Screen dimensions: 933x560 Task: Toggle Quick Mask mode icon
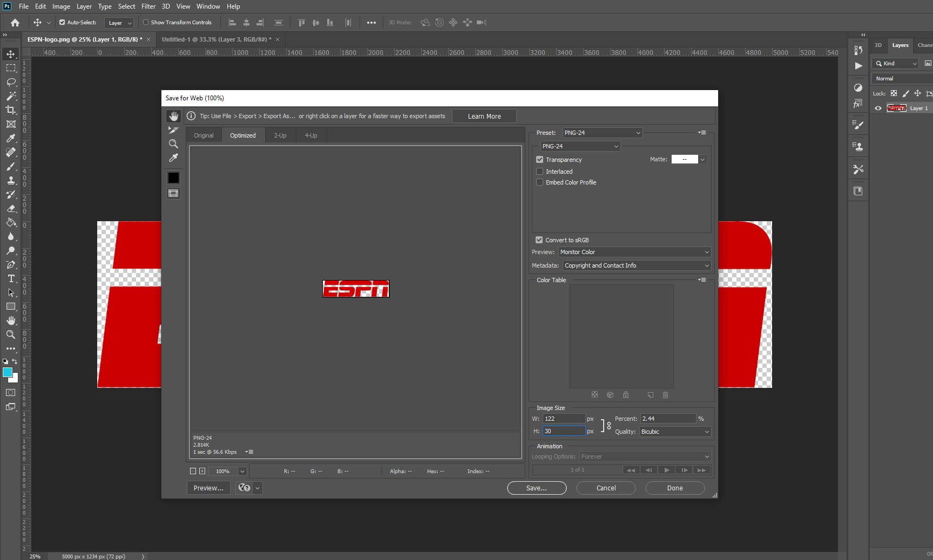coord(11,393)
